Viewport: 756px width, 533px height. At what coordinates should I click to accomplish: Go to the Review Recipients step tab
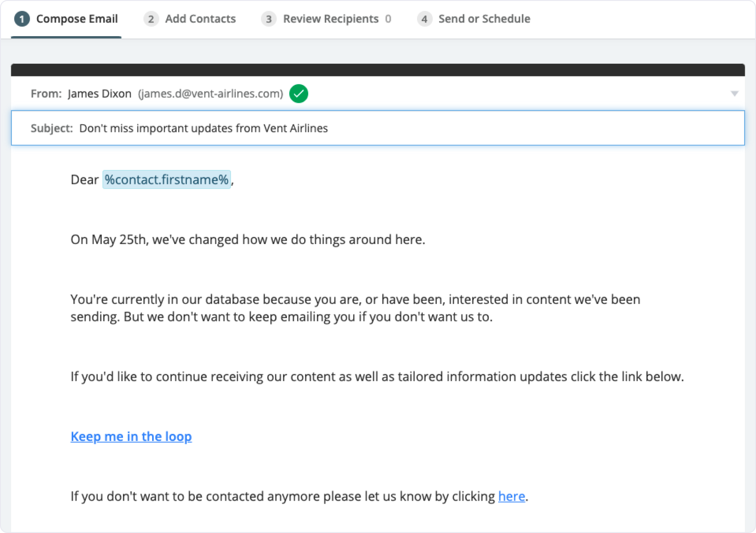coord(326,19)
